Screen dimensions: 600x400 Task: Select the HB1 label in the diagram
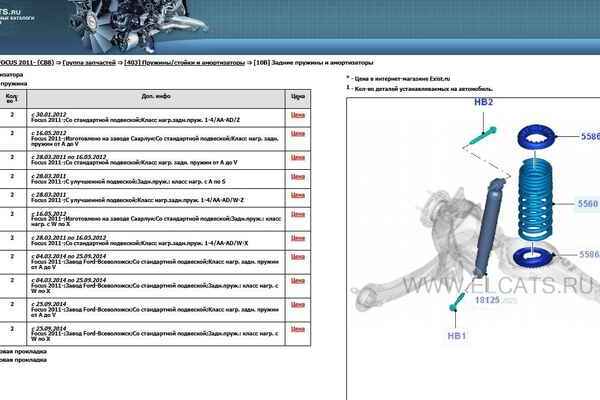(457, 336)
